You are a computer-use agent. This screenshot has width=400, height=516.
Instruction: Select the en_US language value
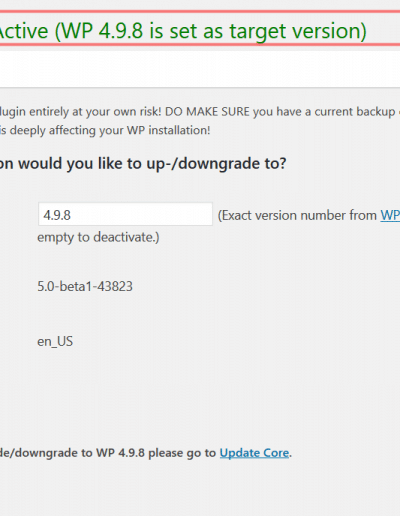click(55, 341)
